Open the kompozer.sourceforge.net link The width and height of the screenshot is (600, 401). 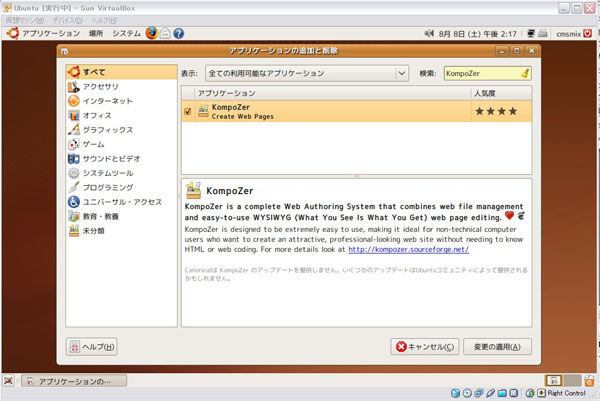408,249
